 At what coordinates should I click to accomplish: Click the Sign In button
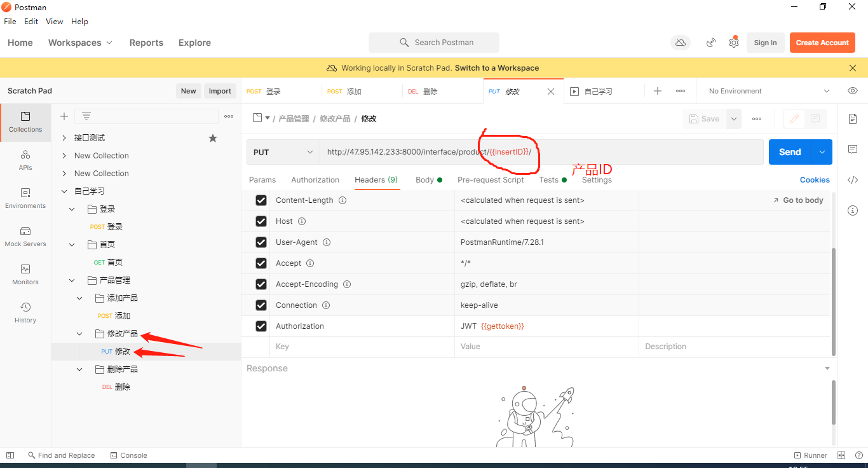[x=765, y=43]
